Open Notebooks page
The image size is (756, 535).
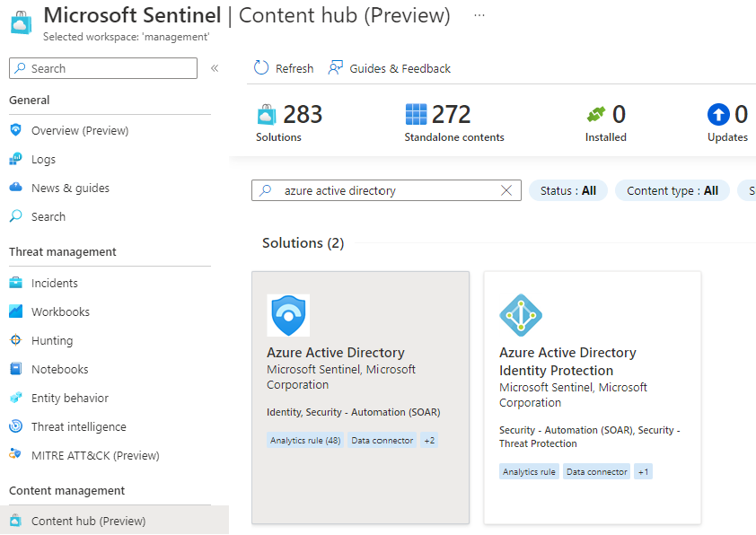point(60,369)
